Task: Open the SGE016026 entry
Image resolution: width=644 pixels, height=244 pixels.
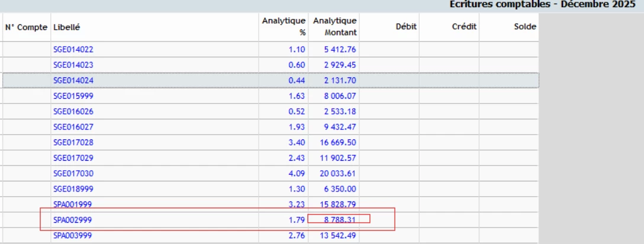Action: pos(73,112)
